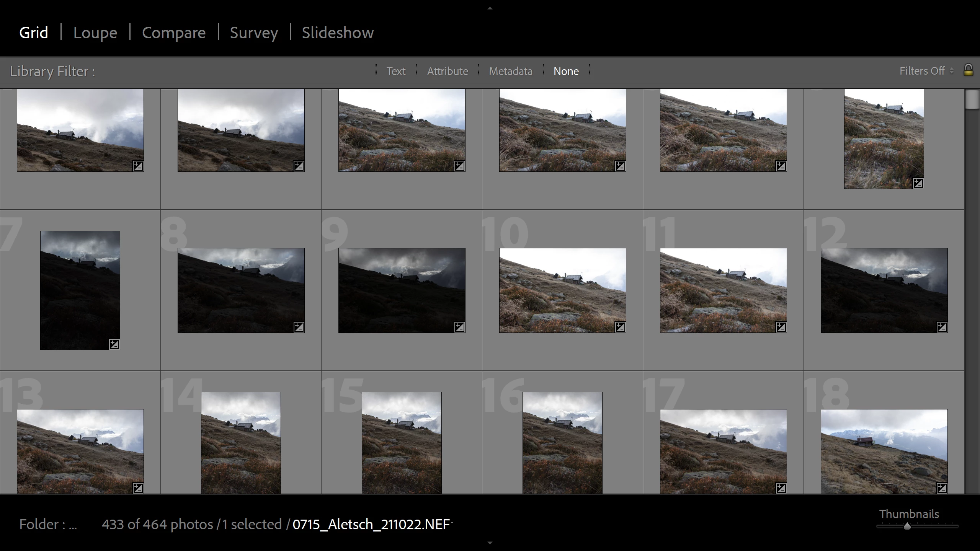The width and height of the screenshot is (980, 551).
Task: Click develop adjustments badge on photo 10
Action: tap(620, 327)
